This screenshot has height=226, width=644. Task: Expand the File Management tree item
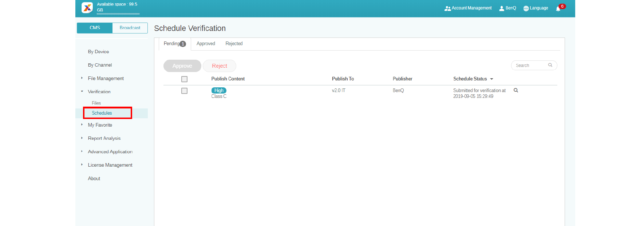(82, 78)
